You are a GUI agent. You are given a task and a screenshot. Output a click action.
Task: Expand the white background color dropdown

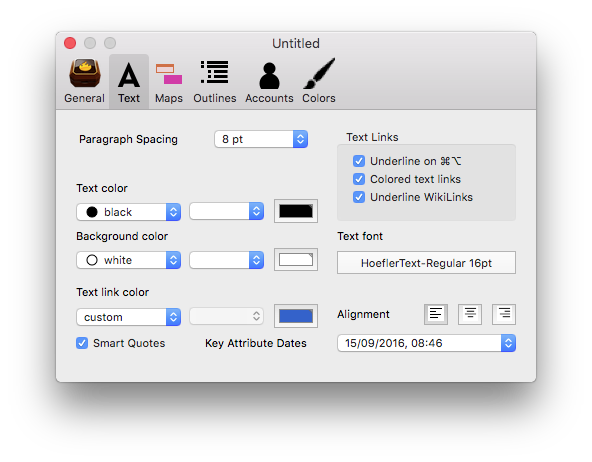click(129, 260)
